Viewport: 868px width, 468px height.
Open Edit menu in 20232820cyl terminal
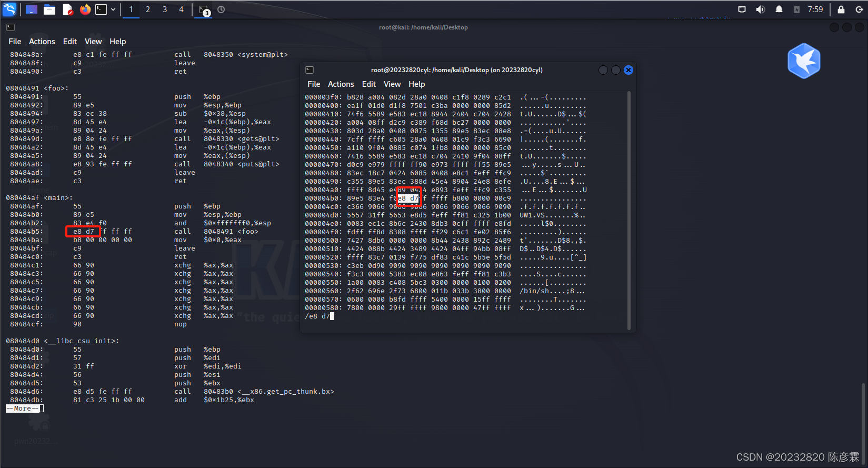point(369,84)
